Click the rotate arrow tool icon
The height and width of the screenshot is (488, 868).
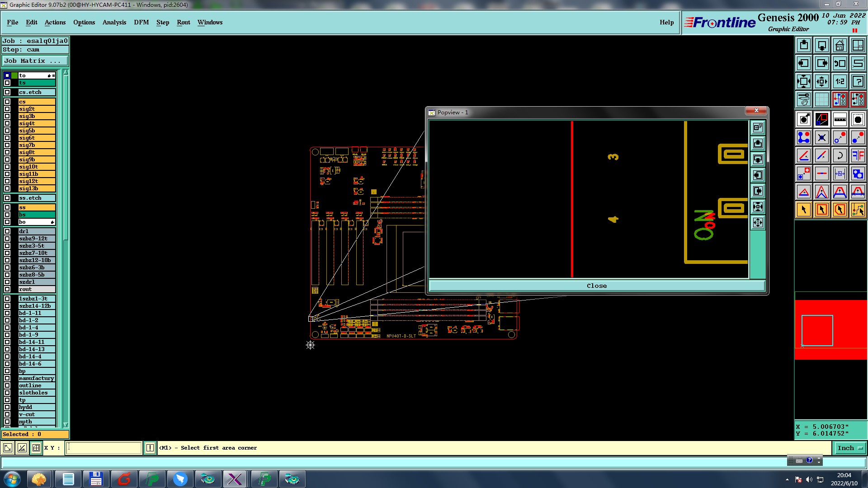click(x=840, y=155)
